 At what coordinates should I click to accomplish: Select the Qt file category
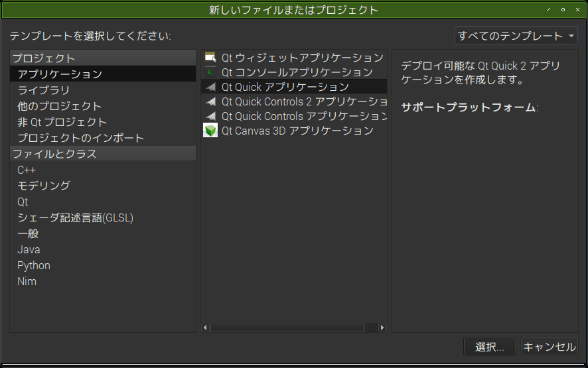click(103, 202)
